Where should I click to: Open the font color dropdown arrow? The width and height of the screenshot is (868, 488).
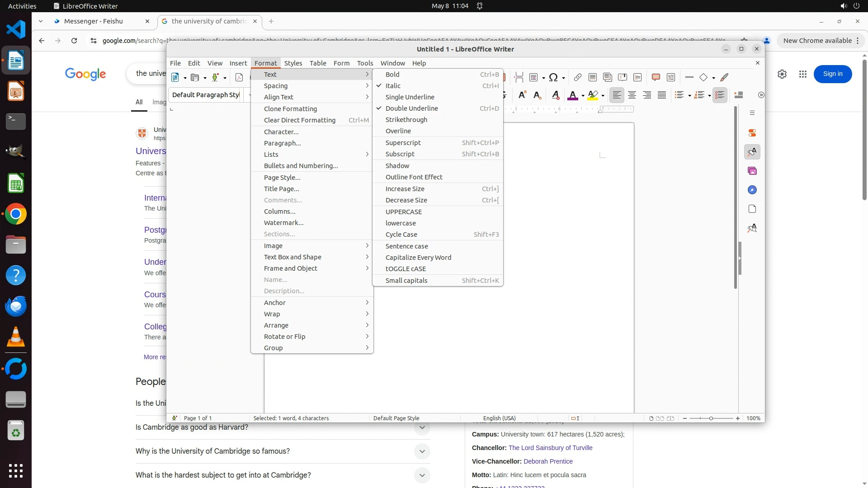tap(583, 95)
